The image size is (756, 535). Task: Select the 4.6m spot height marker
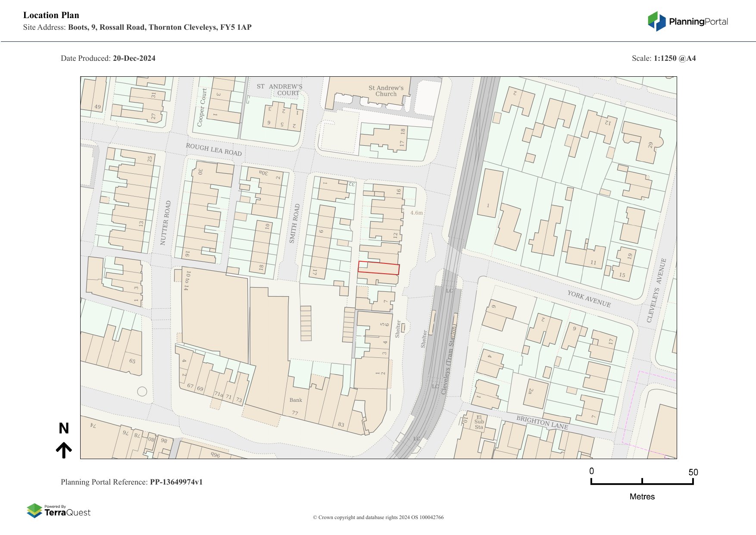416,213
